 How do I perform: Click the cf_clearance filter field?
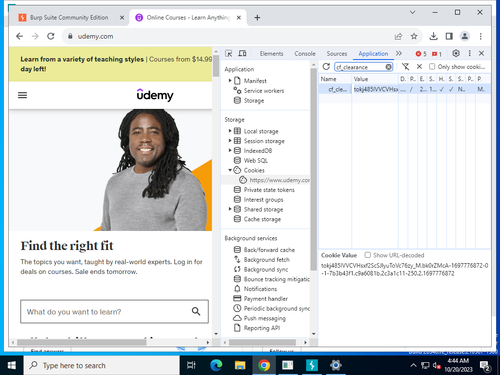click(360, 67)
